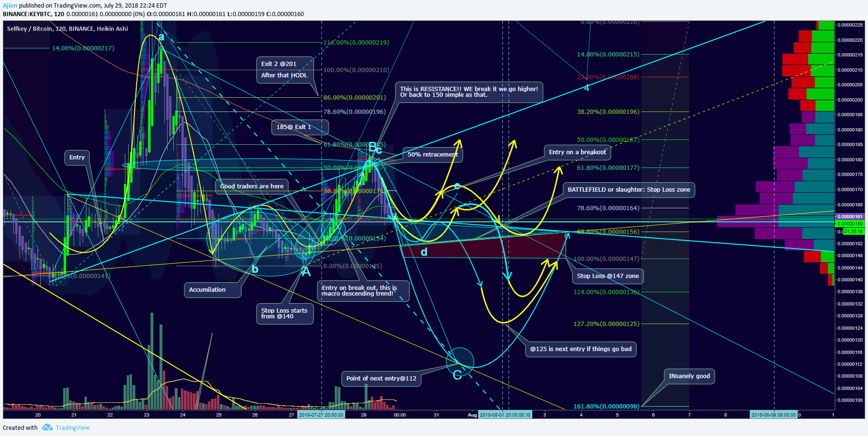868x436 pixels.
Task: Select the 'This is RESISTANCE!!' callout
Action: [469, 92]
